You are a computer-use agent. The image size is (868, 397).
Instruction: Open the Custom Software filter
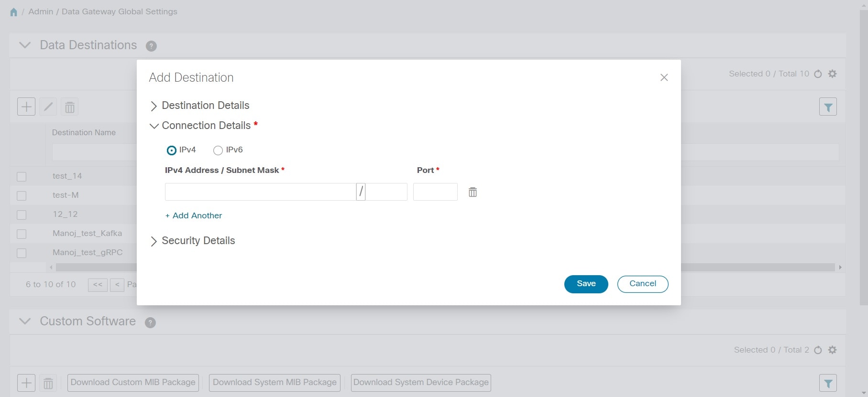point(828,383)
